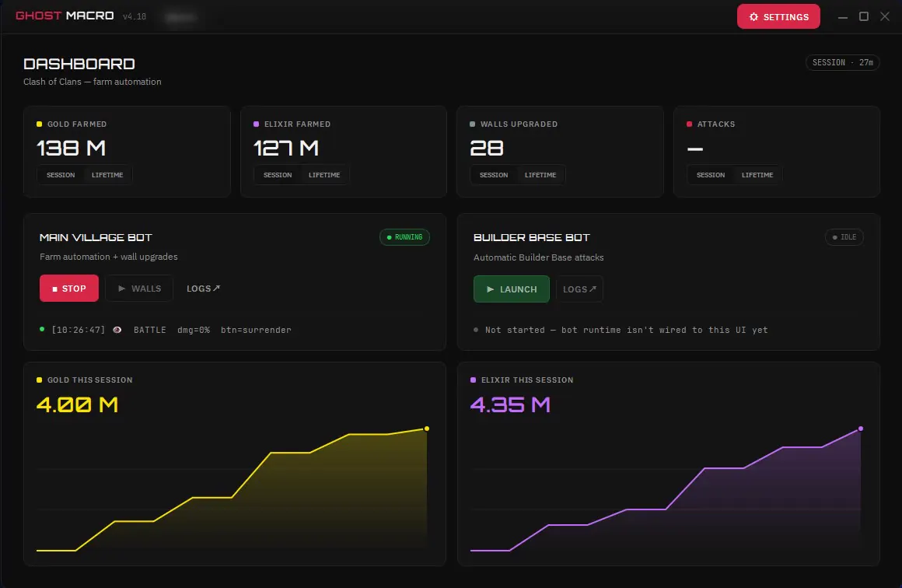Screen dimensions: 902x588
Task: Click the 4.35 M elixir session value
Action: click(510, 404)
